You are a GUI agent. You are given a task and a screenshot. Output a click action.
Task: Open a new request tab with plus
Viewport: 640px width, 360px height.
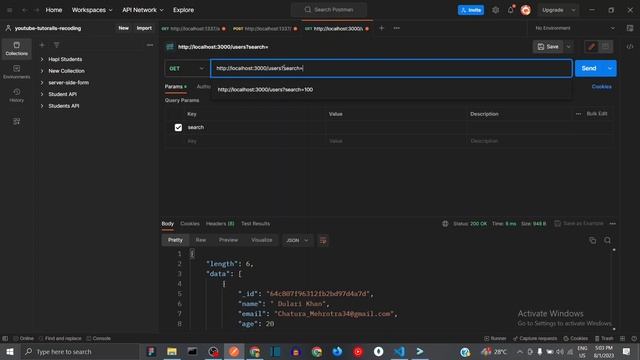click(381, 28)
